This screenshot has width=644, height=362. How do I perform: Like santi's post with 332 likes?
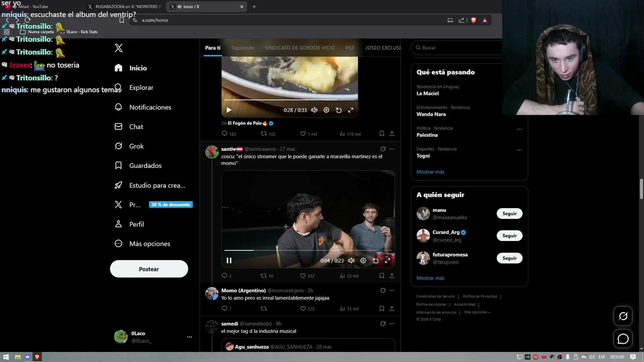pos(307,276)
